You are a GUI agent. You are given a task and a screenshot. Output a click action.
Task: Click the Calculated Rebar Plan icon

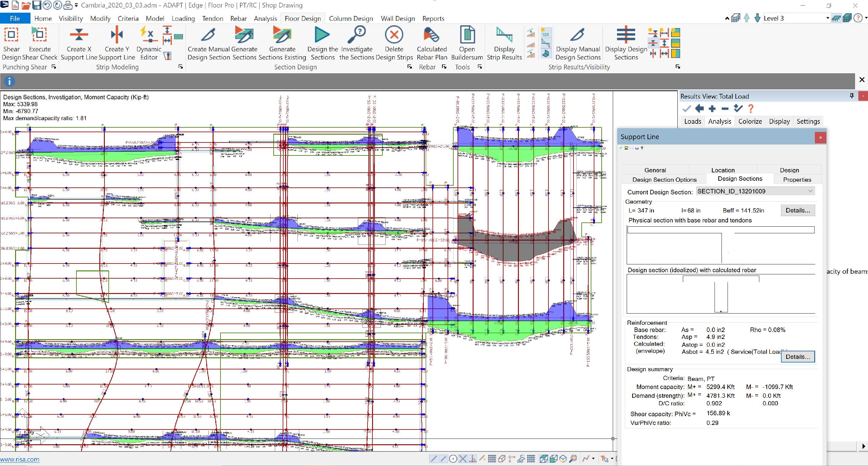click(x=431, y=35)
